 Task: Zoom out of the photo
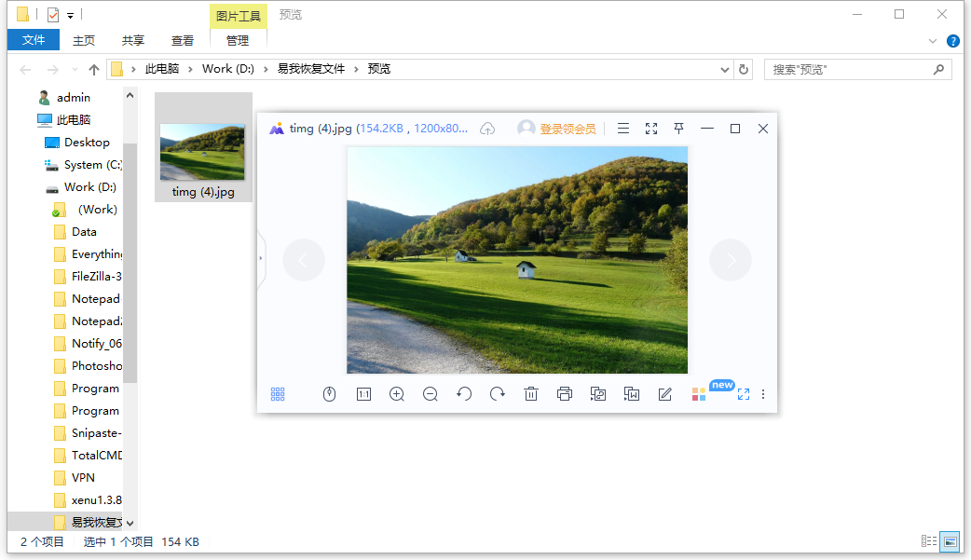click(431, 394)
